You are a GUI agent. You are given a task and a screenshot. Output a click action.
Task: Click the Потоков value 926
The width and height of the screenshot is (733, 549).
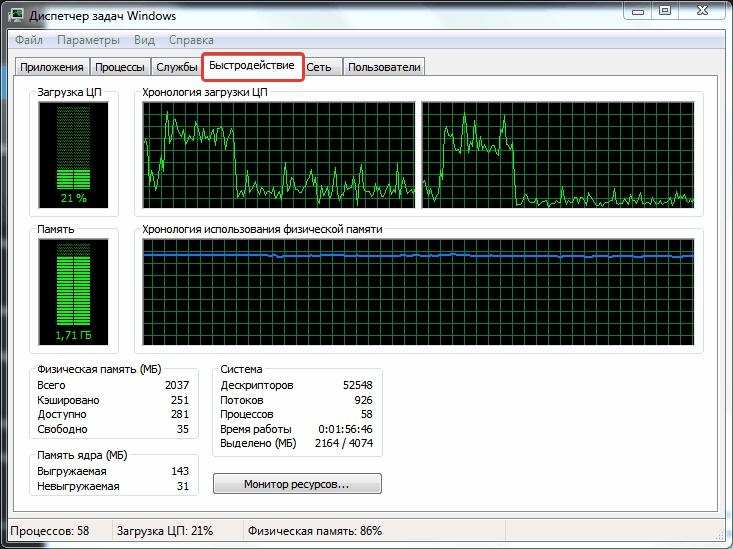[x=363, y=400]
